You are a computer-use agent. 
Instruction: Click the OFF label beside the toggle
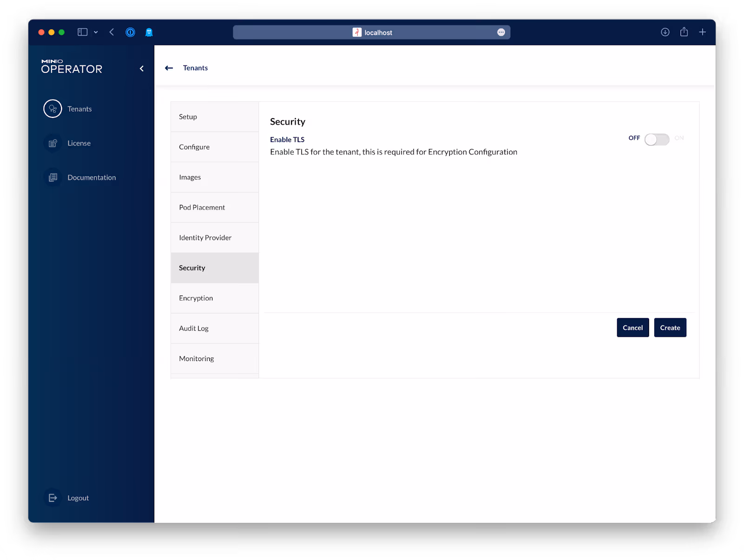click(634, 138)
